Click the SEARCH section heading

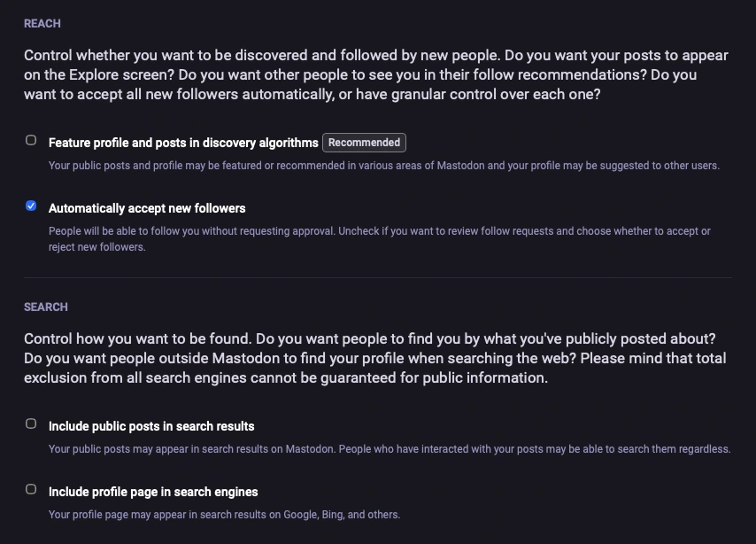[x=45, y=307]
